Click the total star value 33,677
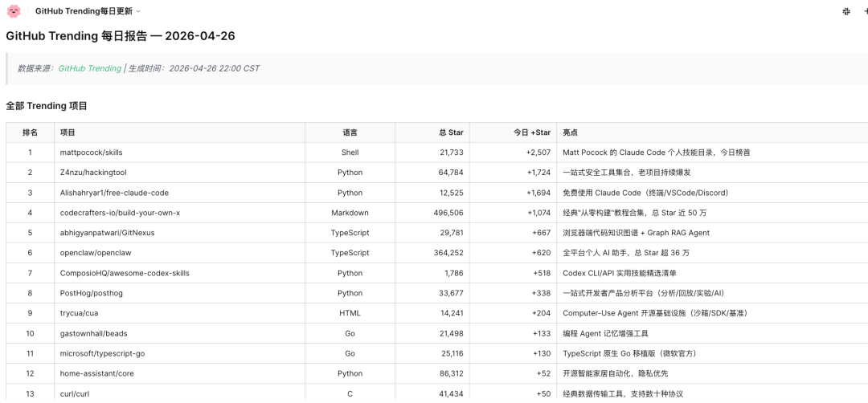 tap(451, 293)
